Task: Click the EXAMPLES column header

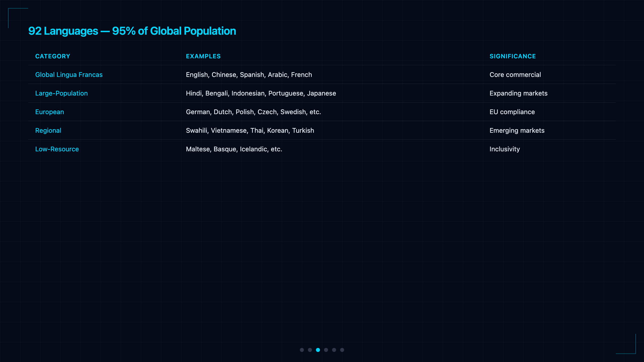Action: point(203,56)
